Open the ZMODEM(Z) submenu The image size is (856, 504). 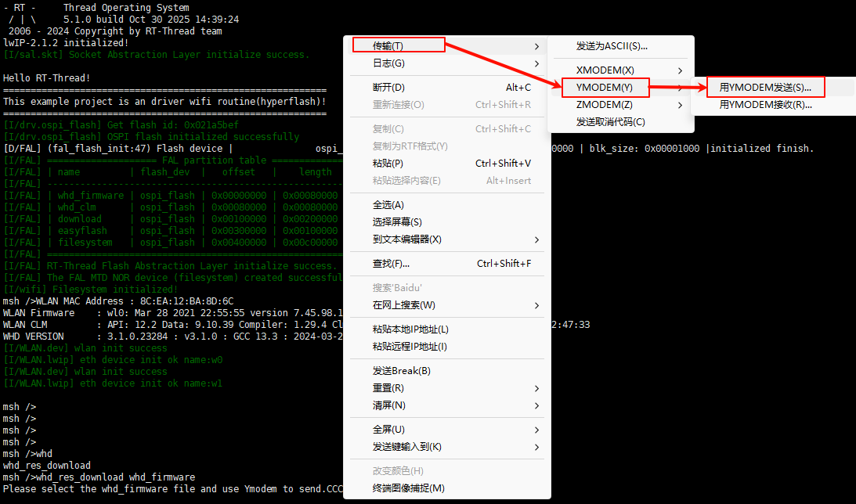pos(605,104)
